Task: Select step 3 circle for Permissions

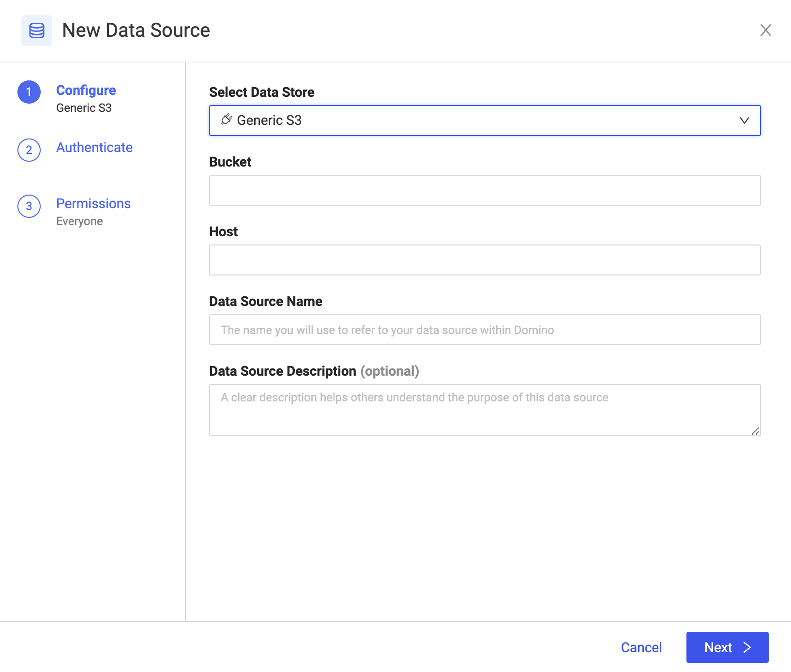Action: click(29, 206)
